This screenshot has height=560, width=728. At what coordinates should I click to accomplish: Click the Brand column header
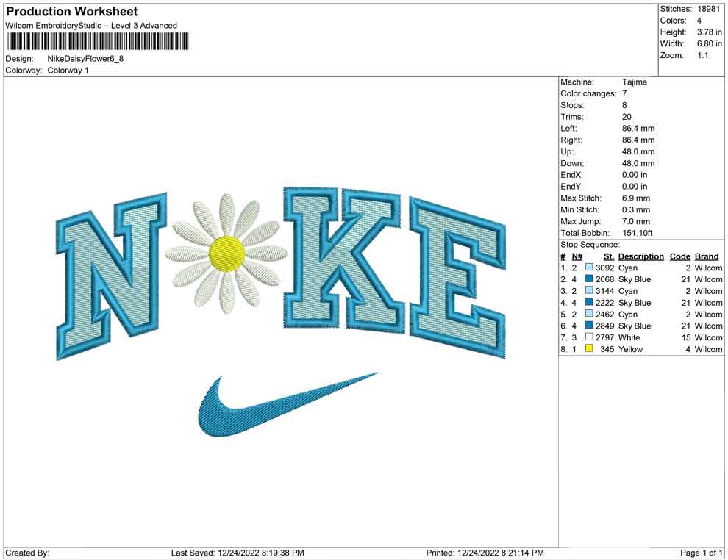click(x=707, y=256)
